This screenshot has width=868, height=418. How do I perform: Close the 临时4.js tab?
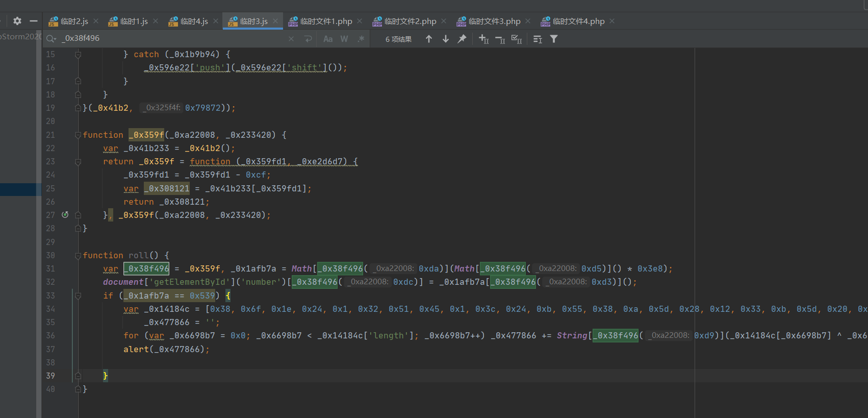(216, 21)
